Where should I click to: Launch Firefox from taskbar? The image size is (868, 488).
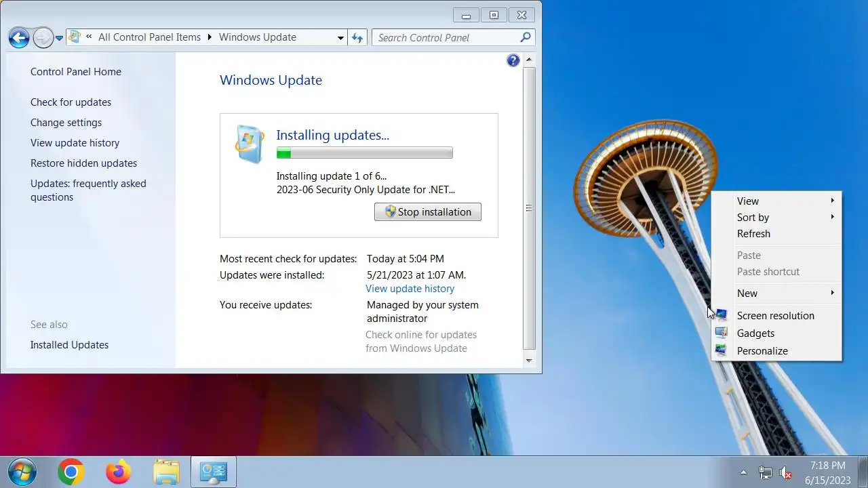click(119, 472)
